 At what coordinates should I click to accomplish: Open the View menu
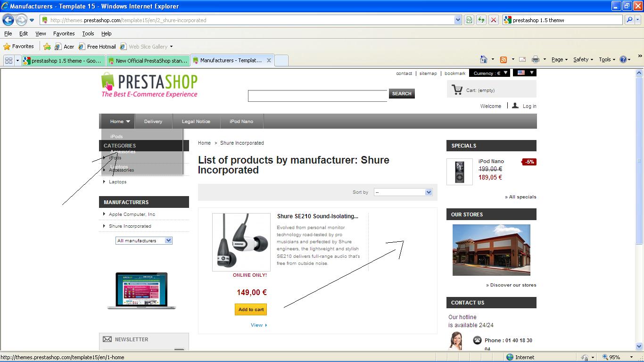41,33
